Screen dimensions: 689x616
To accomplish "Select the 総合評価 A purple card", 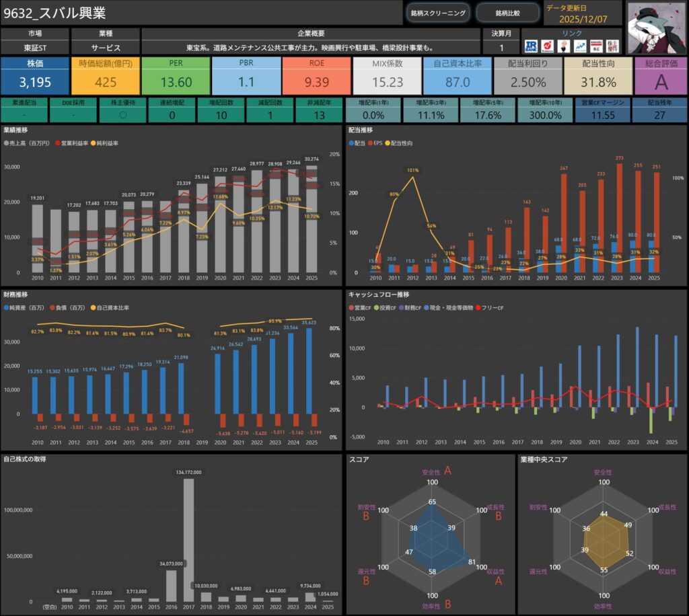I will point(661,75).
